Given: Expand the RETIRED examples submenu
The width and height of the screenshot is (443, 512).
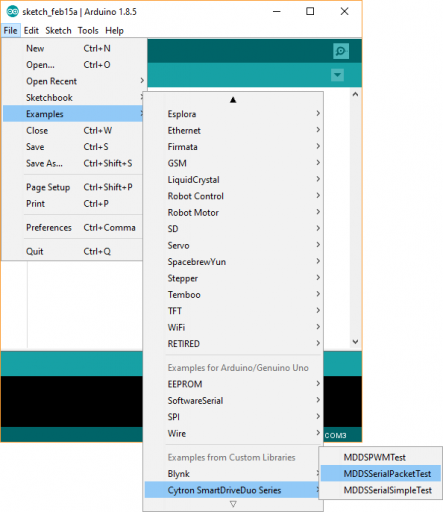Looking at the screenshot, I should 233,344.
